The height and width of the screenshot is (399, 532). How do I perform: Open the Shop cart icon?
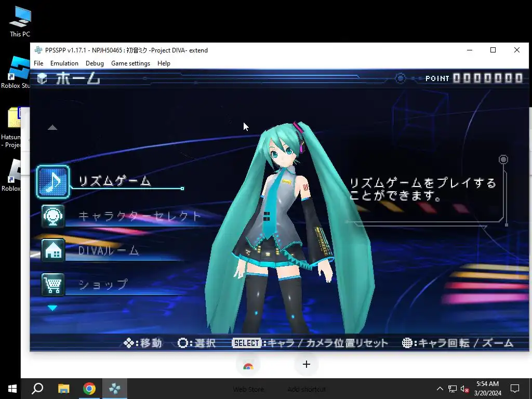click(53, 285)
